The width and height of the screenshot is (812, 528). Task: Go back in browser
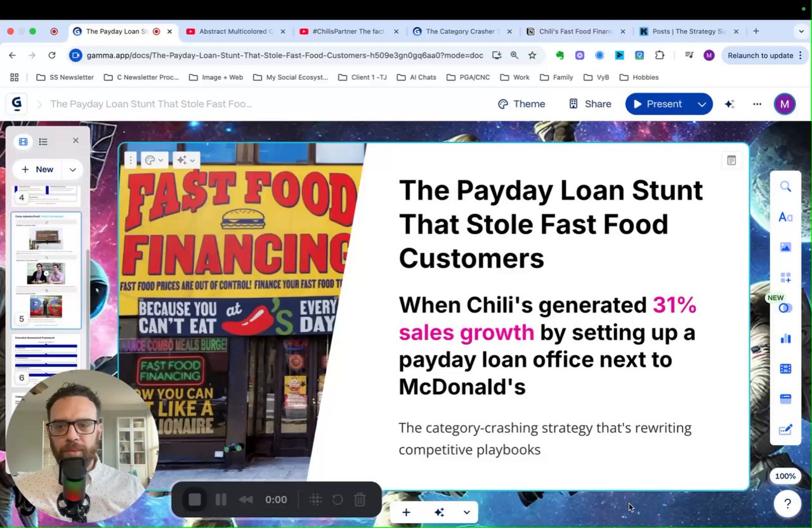click(12, 55)
